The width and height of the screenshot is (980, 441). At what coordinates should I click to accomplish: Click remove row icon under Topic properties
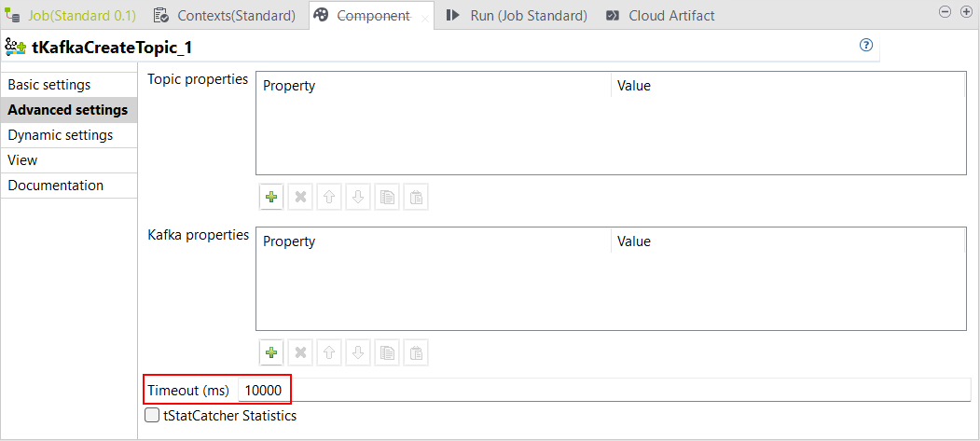300,198
